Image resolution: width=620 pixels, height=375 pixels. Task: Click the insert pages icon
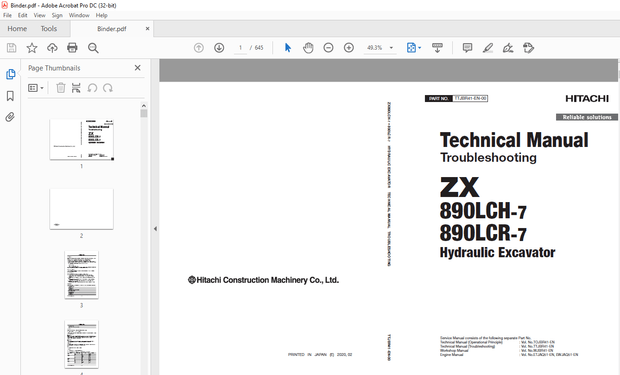(x=76, y=88)
